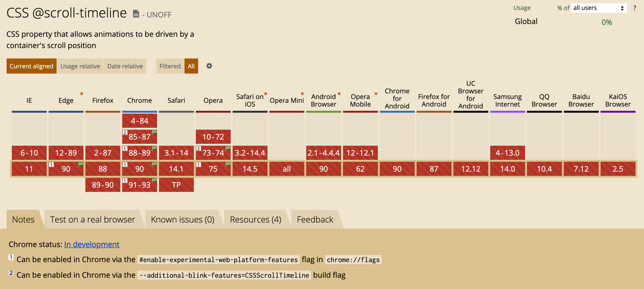Image resolution: width=644 pixels, height=289 pixels.
Task: Follow the In development link
Action: coord(92,244)
